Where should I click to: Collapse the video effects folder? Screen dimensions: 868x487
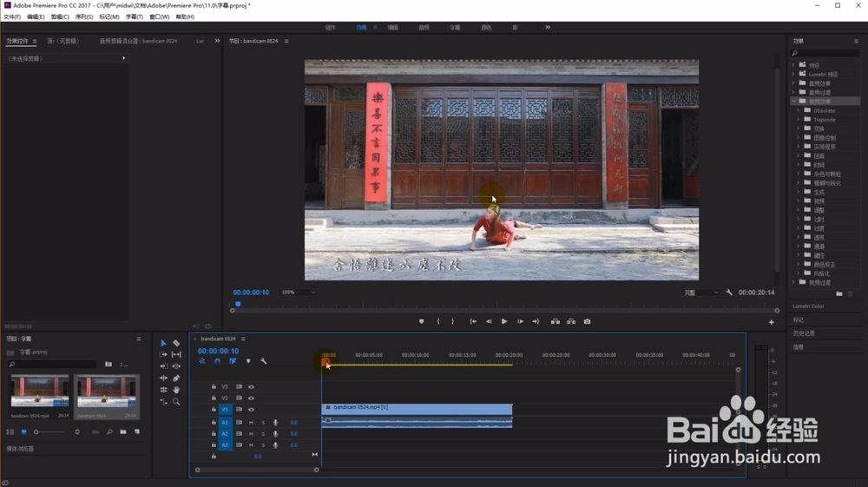(794, 102)
